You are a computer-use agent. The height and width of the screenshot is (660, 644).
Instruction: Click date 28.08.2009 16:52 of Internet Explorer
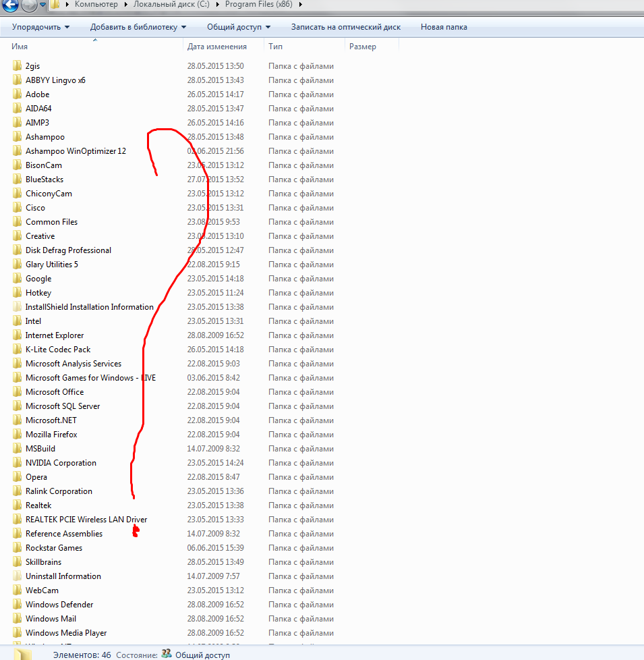[x=215, y=335]
